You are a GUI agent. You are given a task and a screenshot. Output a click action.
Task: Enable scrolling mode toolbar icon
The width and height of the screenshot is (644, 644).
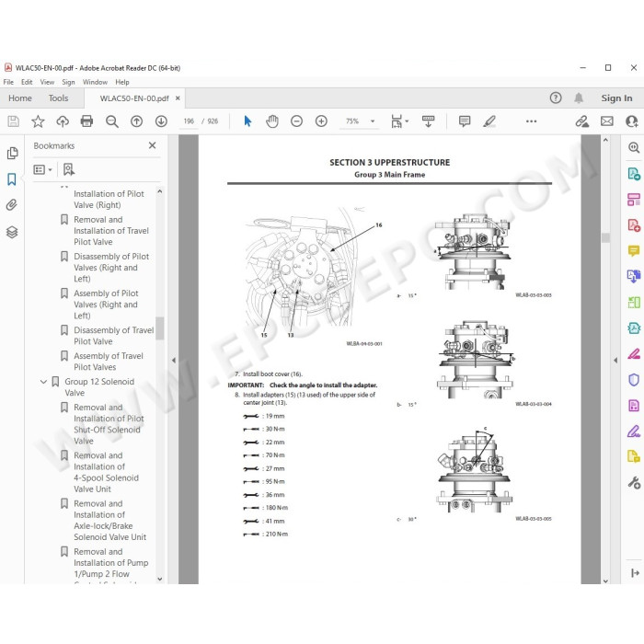(x=428, y=121)
